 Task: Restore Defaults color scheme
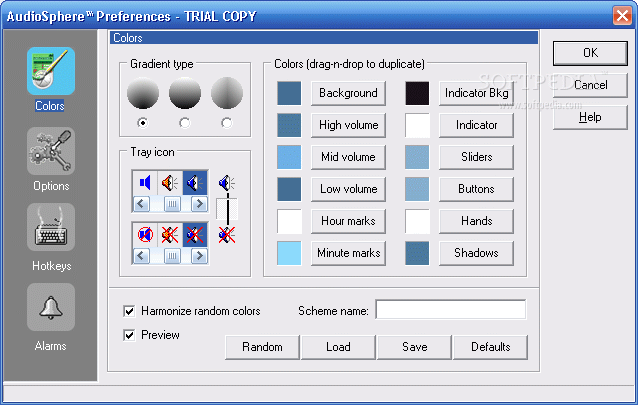[x=491, y=347]
